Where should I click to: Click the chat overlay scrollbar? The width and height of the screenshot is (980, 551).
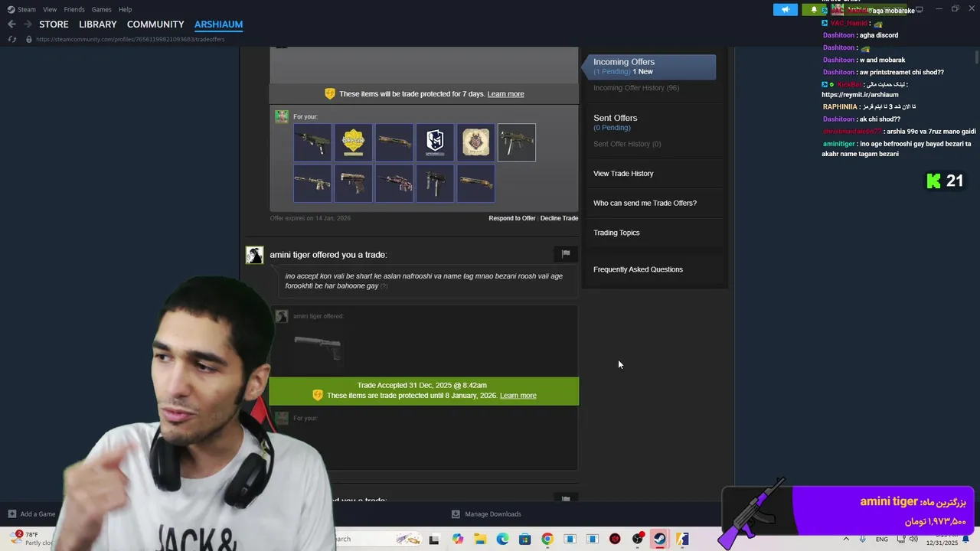tap(976, 57)
